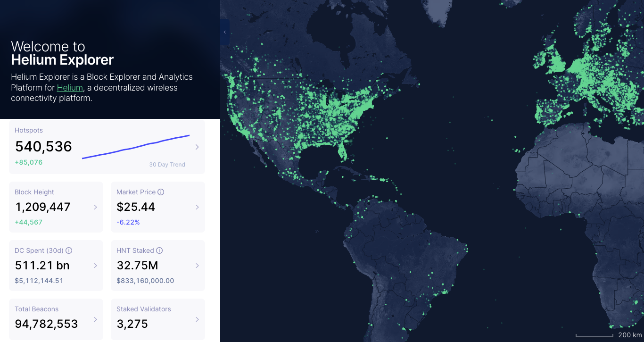The height and width of the screenshot is (342, 644).
Task: Click the 511.21 bn DC spent value
Action: pyautogui.click(x=42, y=266)
